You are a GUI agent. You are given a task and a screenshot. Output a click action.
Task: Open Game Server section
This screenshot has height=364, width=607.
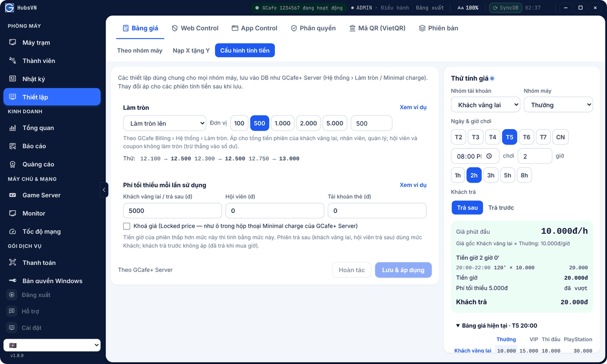(52, 195)
